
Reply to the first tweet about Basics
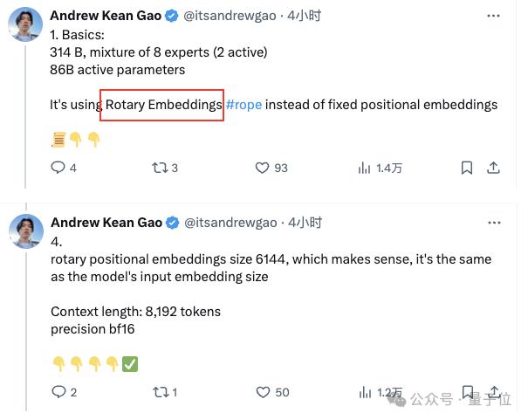click(x=58, y=168)
